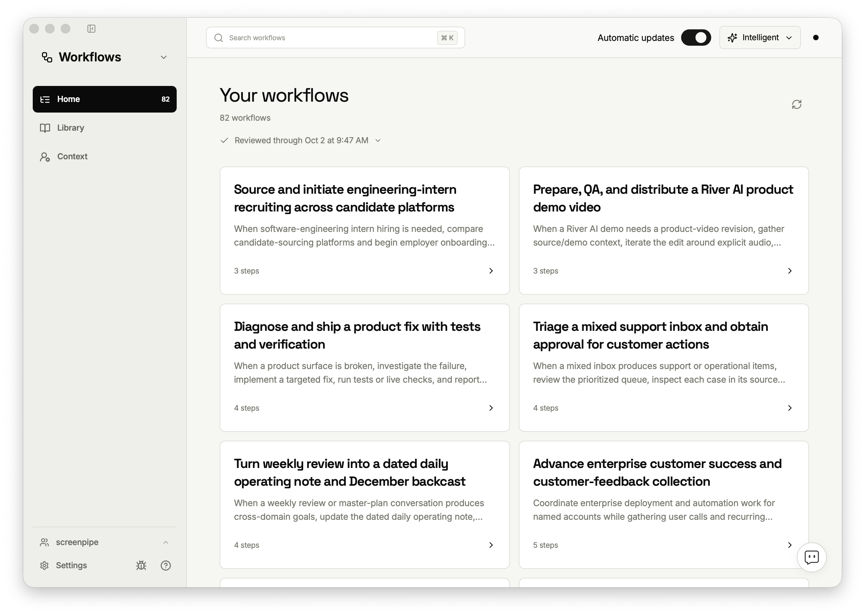Expand the Reviewed through Oct 2 dropdown
Image resolution: width=865 pixels, height=616 pixels.
click(378, 140)
